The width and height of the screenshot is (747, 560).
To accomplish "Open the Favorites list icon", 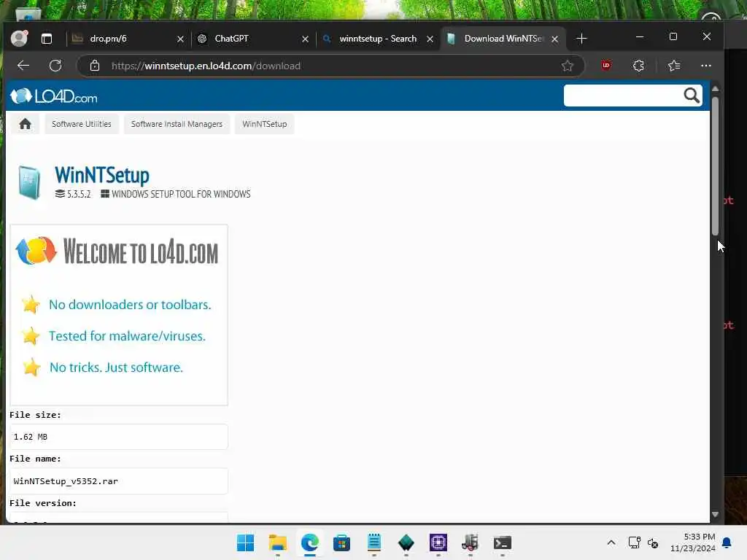I will click(673, 66).
